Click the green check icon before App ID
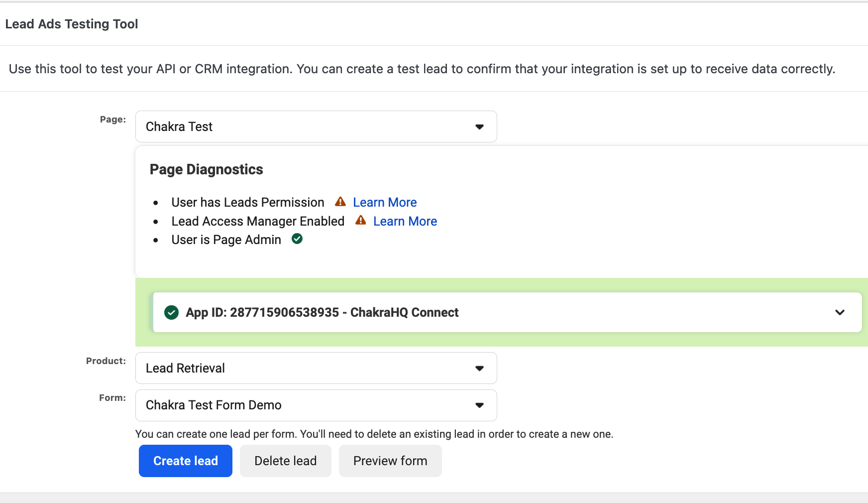The height and width of the screenshot is (503, 868). click(x=171, y=312)
